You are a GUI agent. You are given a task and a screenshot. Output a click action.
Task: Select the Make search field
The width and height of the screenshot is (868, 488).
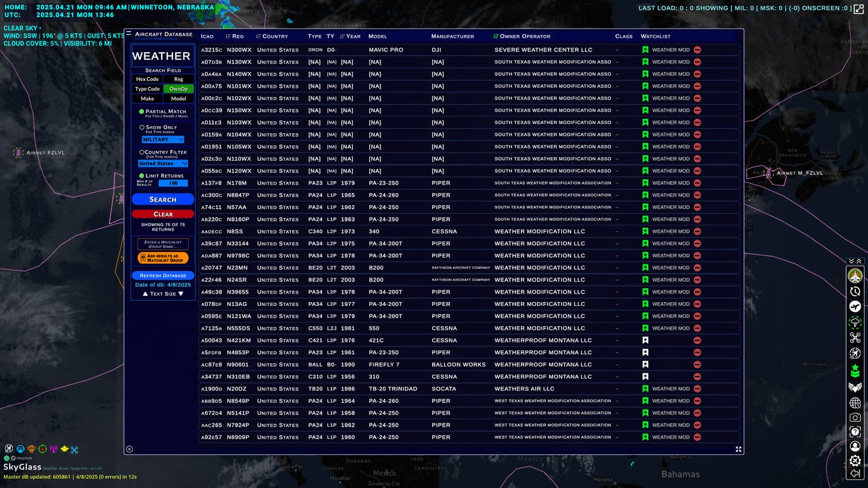click(x=147, y=99)
